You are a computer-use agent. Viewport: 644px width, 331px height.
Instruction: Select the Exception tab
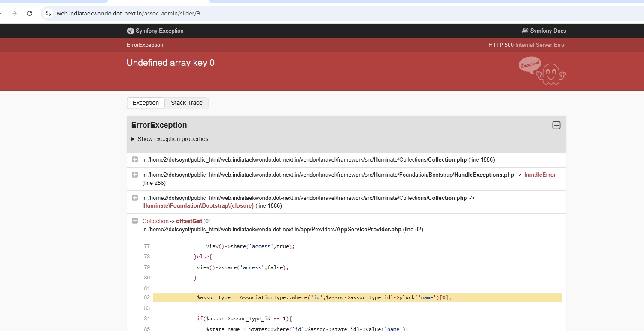click(146, 103)
